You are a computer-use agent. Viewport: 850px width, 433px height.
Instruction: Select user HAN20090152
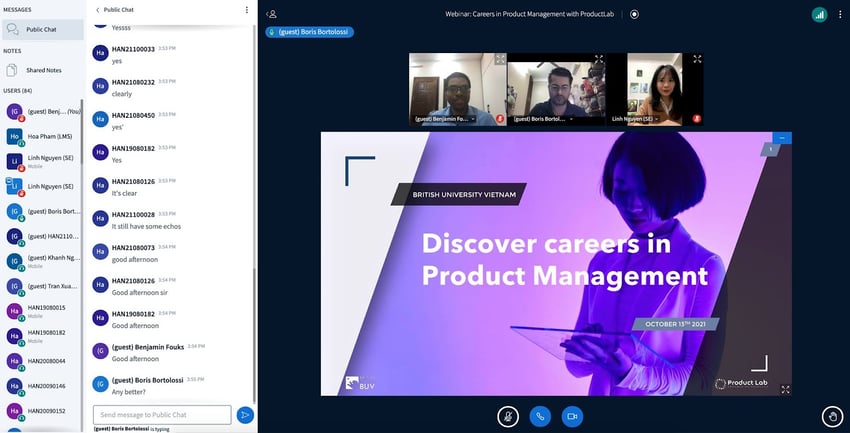[x=42, y=411]
